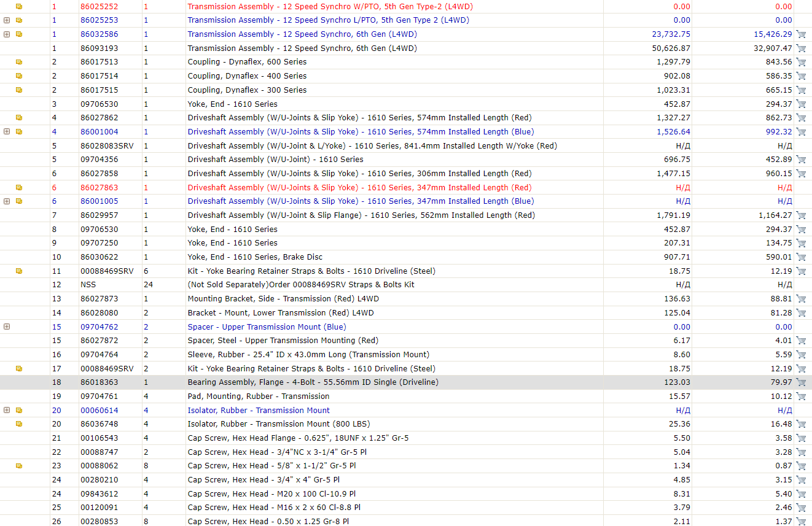Open yellow note icon for part 86025252

[19, 6]
